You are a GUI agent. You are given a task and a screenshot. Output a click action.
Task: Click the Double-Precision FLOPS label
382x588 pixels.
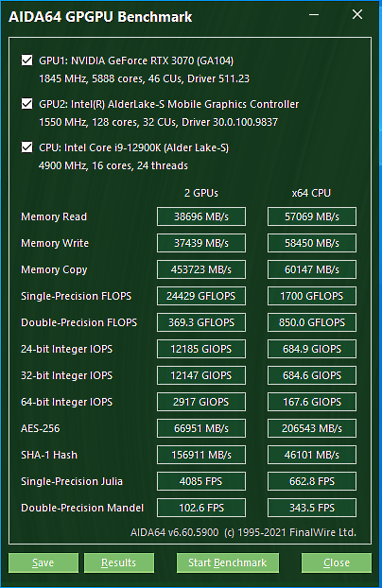point(79,322)
